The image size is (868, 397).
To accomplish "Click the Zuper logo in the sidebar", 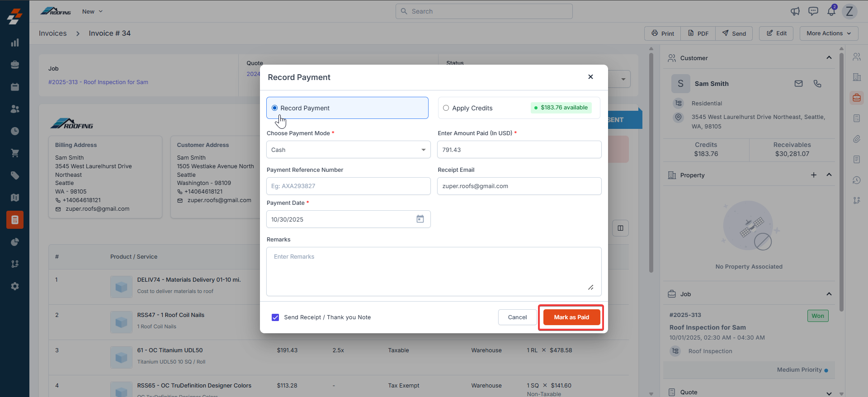I will click(x=14, y=16).
